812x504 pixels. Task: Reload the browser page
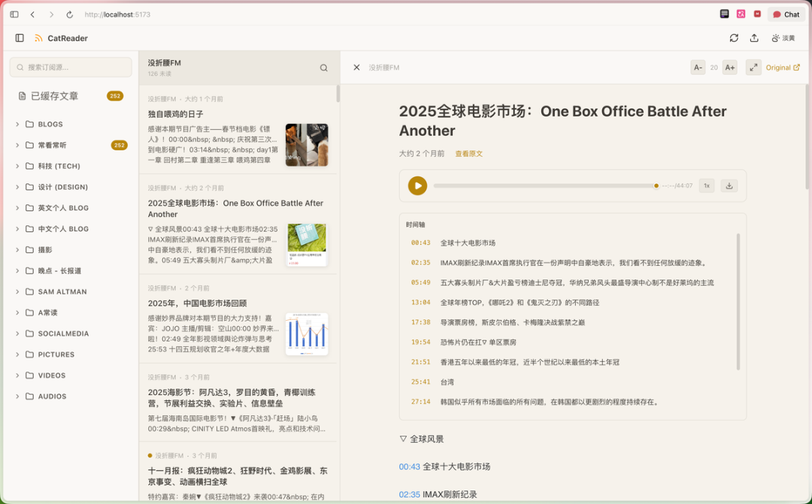click(69, 14)
